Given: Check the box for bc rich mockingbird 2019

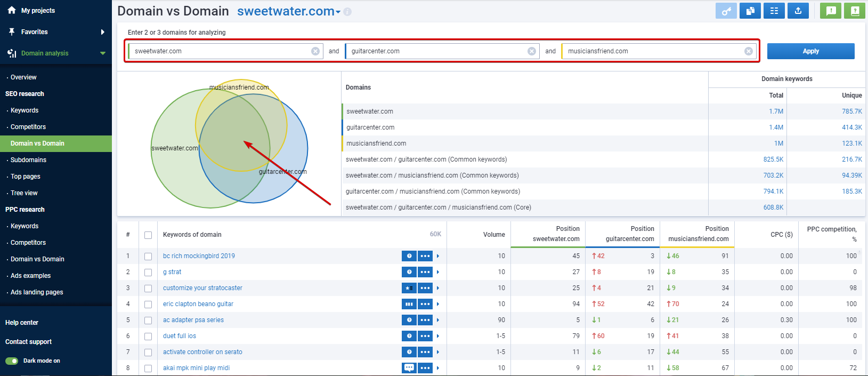Looking at the screenshot, I should click(148, 257).
